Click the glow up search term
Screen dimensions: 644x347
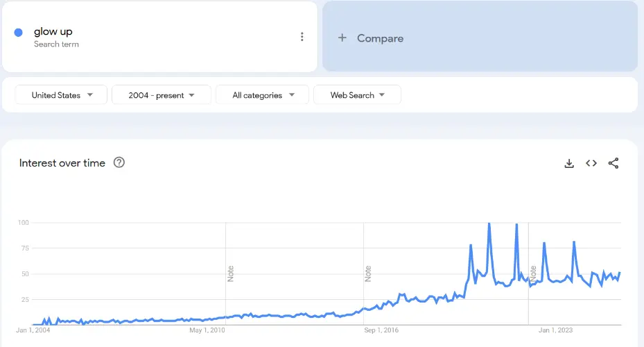point(53,31)
